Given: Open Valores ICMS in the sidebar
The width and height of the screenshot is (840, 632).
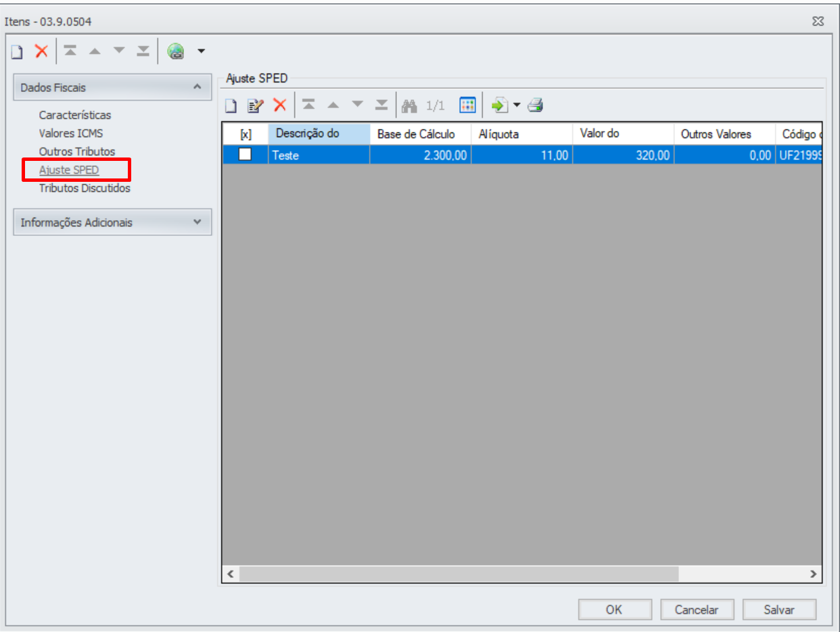Looking at the screenshot, I should pyautogui.click(x=71, y=134).
